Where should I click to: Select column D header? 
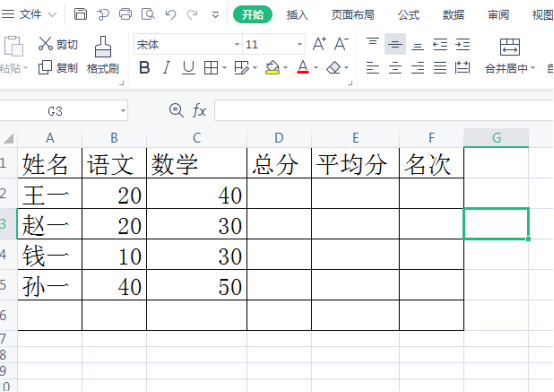[x=279, y=138]
